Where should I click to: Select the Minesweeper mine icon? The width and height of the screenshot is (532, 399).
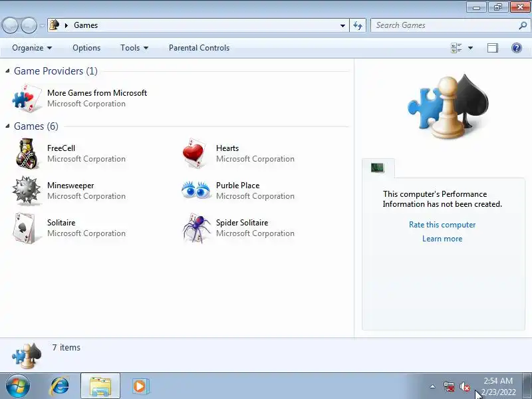[27, 191]
